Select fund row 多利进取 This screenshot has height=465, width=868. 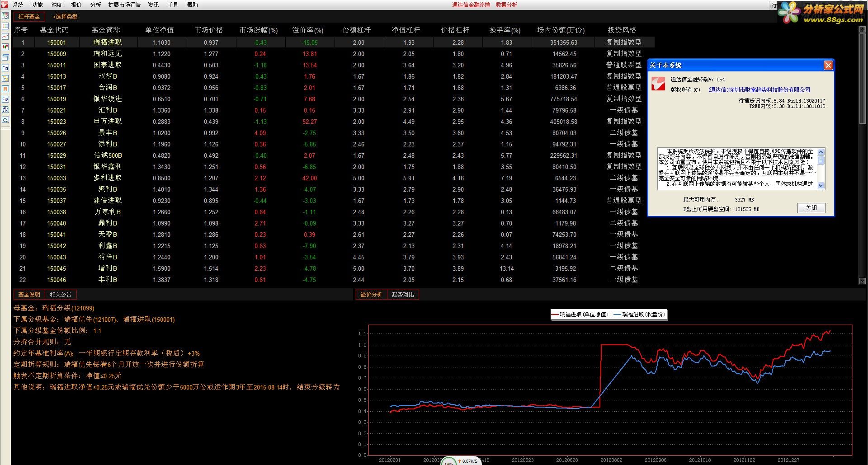[x=333, y=178]
